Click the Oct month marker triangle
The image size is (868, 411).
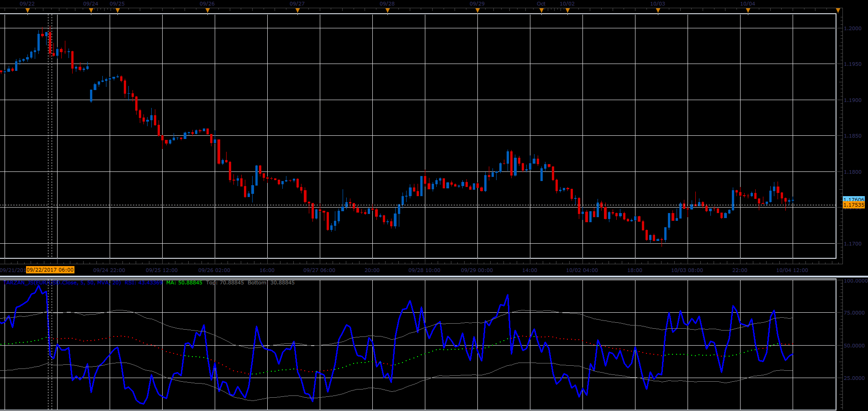[541, 11]
